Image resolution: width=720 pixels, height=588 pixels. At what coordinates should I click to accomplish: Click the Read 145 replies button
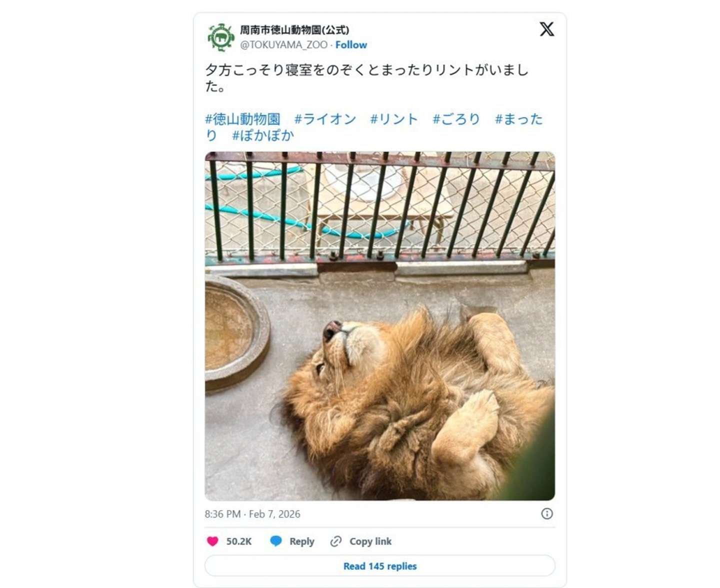click(x=380, y=566)
